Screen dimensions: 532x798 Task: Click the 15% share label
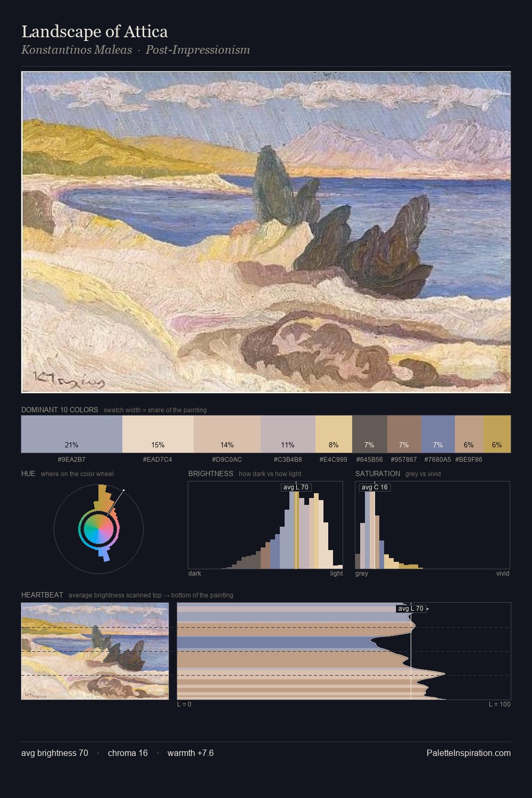tap(157, 445)
